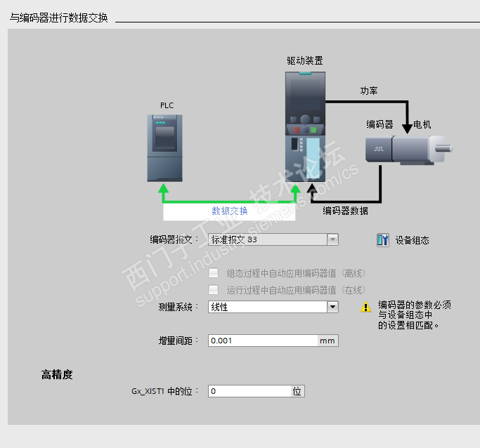Image resolution: width=480 pixels, height=448 pixels.
Task: Click the Gx_XIST1 中的位 input field
Action: point(249,391)
